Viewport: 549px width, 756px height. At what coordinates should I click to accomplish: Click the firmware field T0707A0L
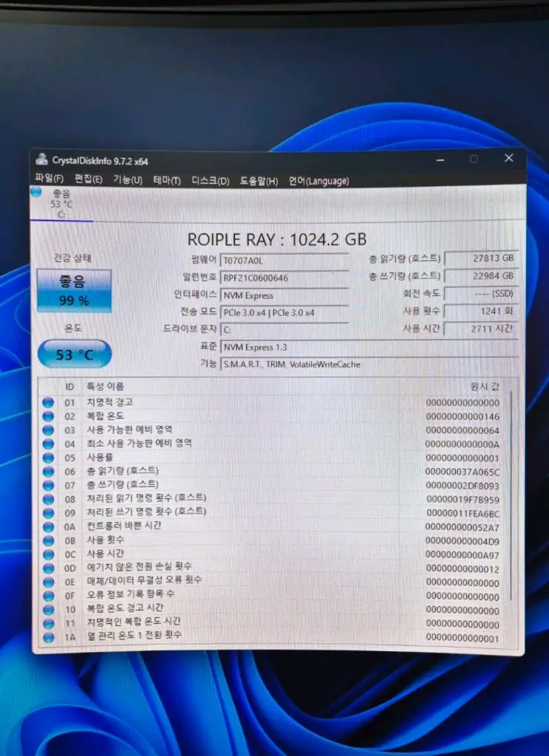point(284,261)
